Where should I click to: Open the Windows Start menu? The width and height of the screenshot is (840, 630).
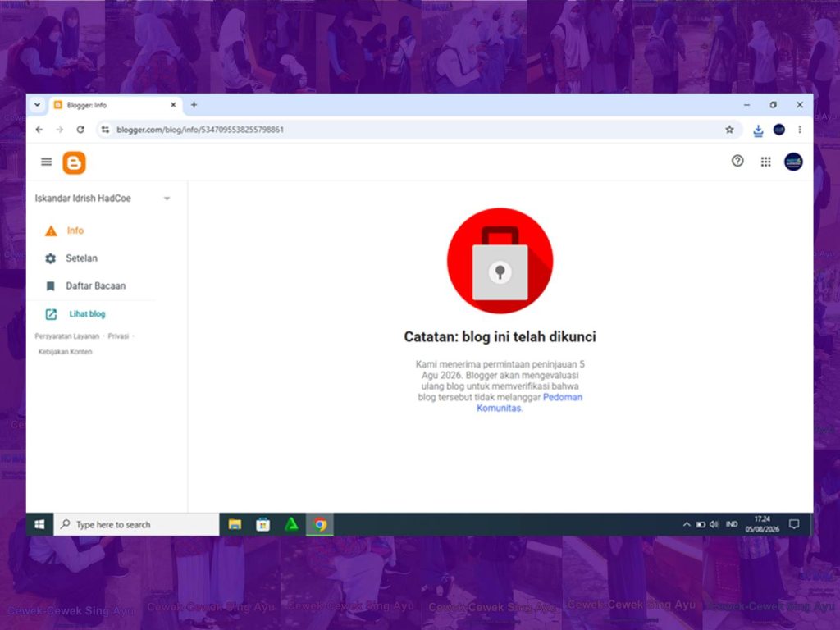pyautogui.click(x=39, y=524)
